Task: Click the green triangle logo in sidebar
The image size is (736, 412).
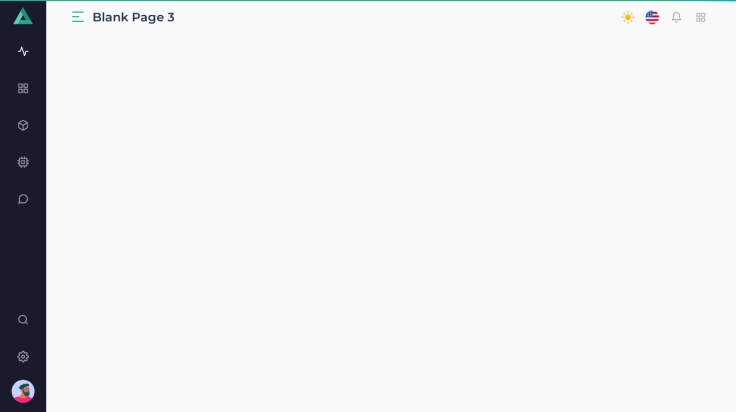Action: click(x=23, y=17)
